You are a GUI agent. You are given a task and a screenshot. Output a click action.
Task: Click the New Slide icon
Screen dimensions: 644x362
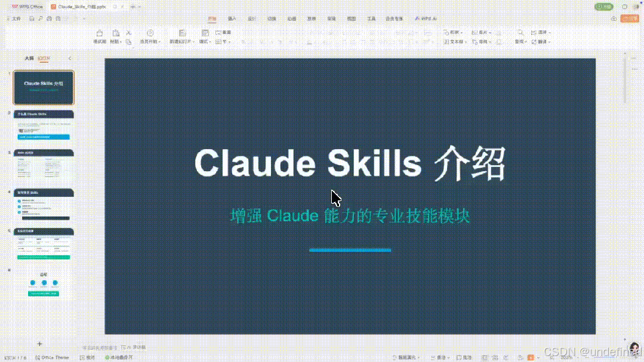pyautogui.click(x=183, y=33)
